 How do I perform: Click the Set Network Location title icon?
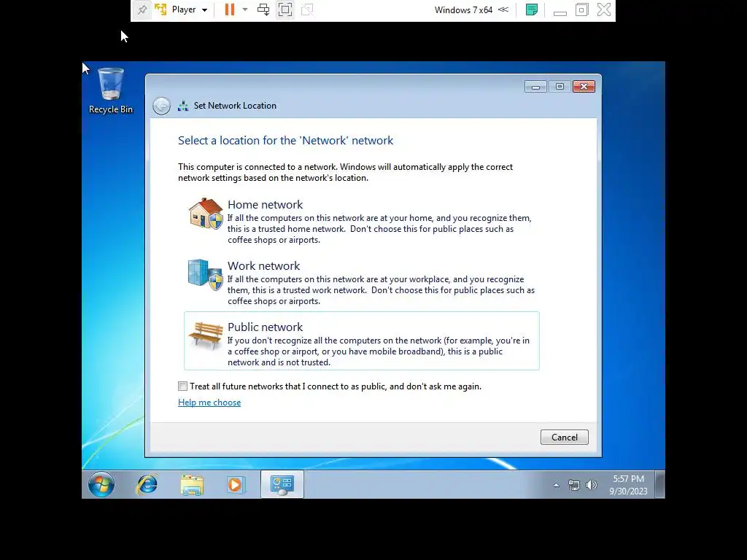[x=183, y=106]
